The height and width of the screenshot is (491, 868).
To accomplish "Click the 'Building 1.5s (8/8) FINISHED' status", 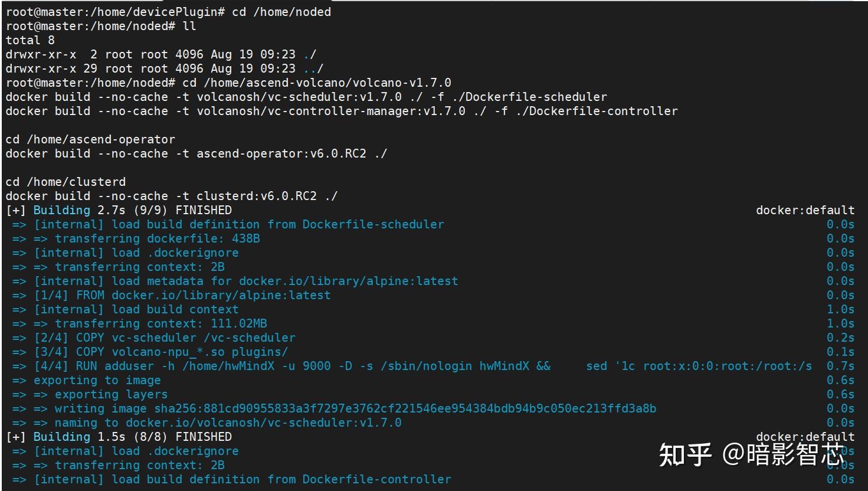I will tap(132, 437).
